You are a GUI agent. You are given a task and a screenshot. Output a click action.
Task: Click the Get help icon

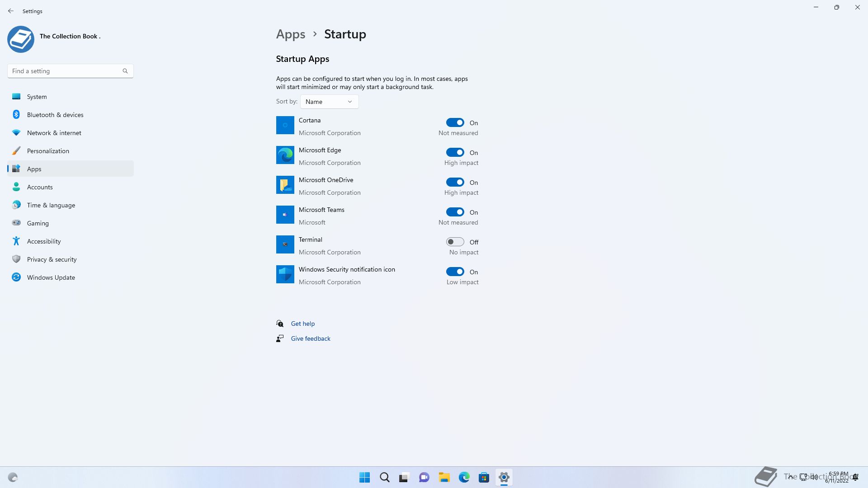[280, 324]
